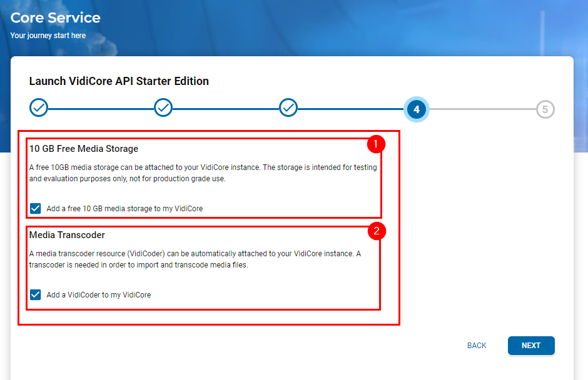Image resolution: width=588 pixels, height=380 pixels.
Task: Click the "Core Service" page header
Action: coord(56,17)
